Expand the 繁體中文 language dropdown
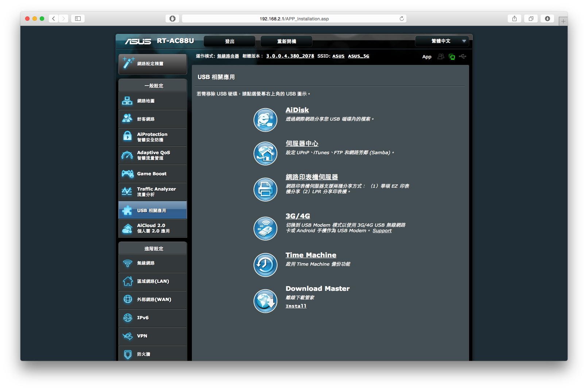The image size is (588, 390). click(442, 41)
